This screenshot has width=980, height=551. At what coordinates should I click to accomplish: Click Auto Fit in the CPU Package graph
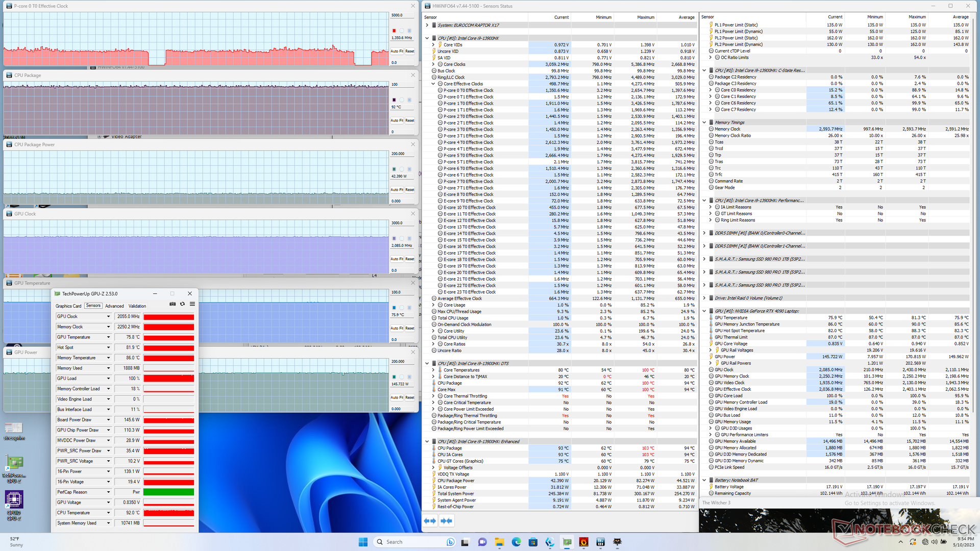pyautogui.click(x=397, y=120)
